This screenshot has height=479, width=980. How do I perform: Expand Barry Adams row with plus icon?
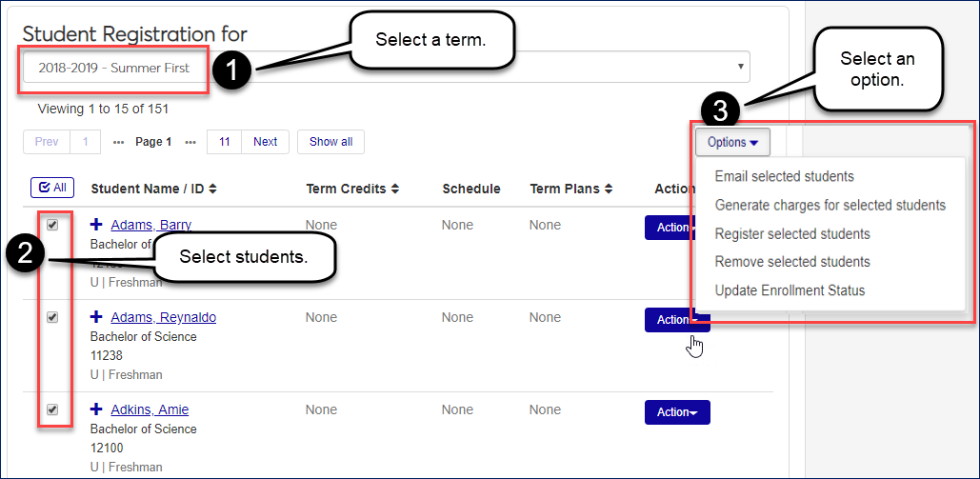(x=96, y=225)
